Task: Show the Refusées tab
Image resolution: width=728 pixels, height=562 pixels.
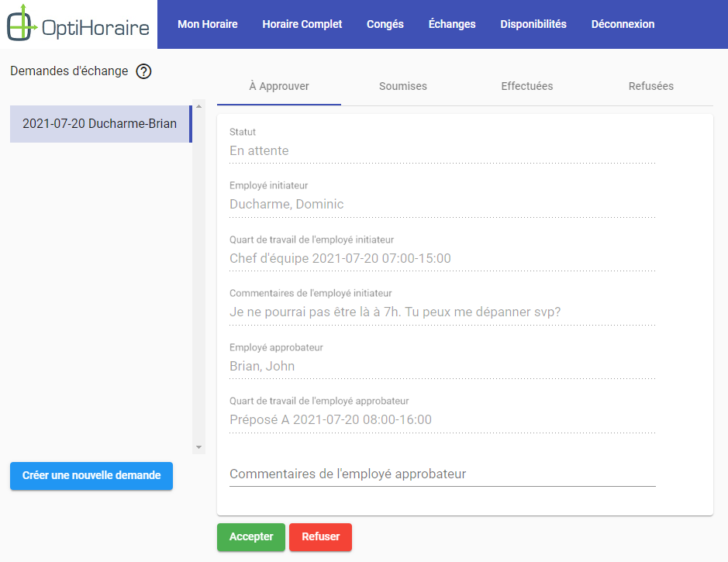Action: 651,86
